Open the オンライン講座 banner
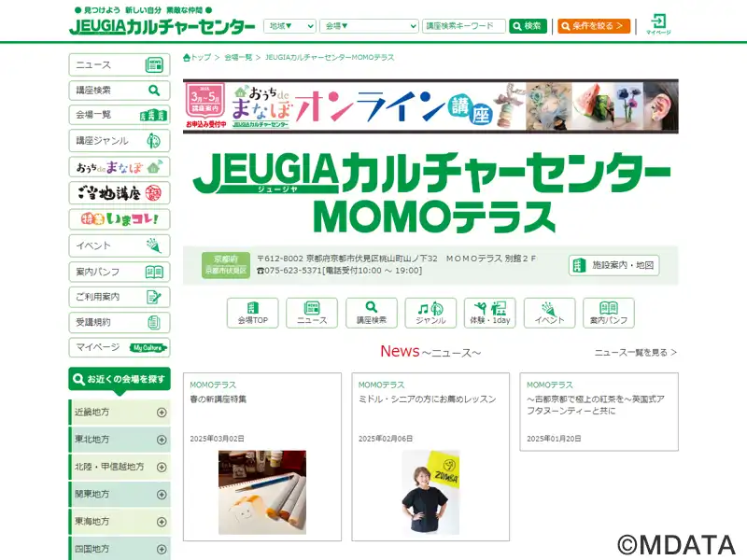The width and height of the screenshot is (747, 560). (430, 106)
